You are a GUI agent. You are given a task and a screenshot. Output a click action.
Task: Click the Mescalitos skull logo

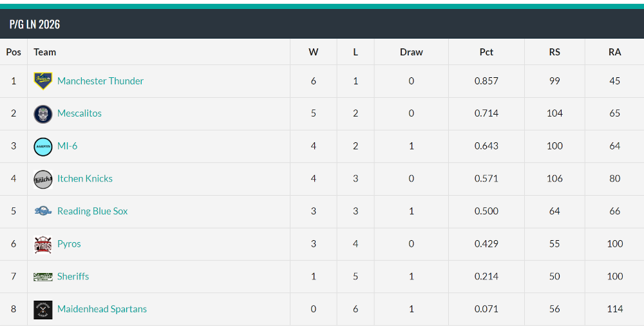click(x=43, y=114)
